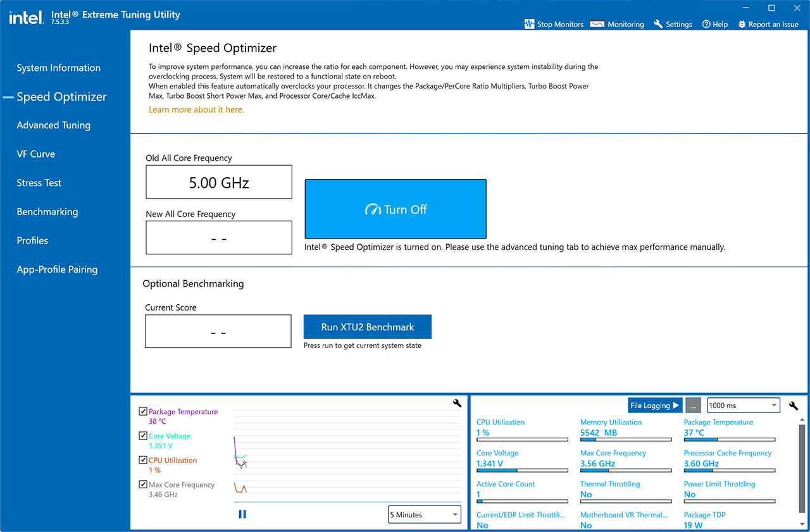Click the Optional Benchmarking heading
810x532 pixels.
pyautogui.click(x=193, y=284)
